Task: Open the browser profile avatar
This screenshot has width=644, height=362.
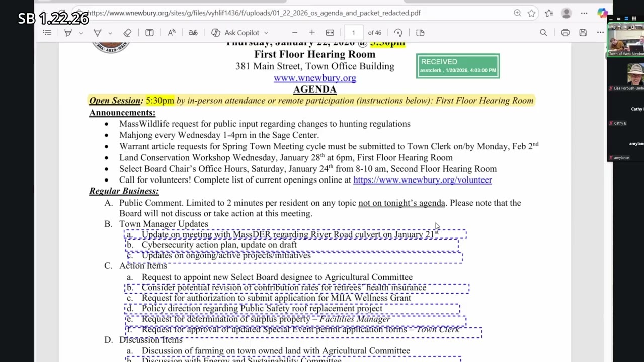Action: coord(567,13)
